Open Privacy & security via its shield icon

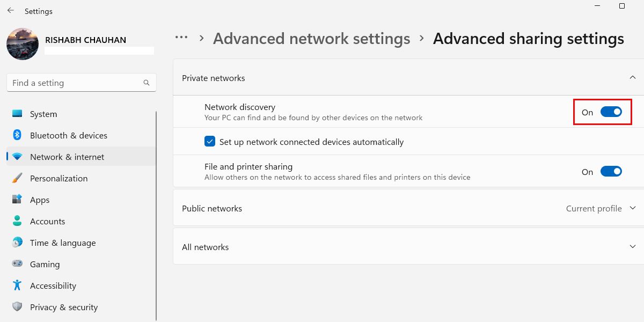pos(16,307)
